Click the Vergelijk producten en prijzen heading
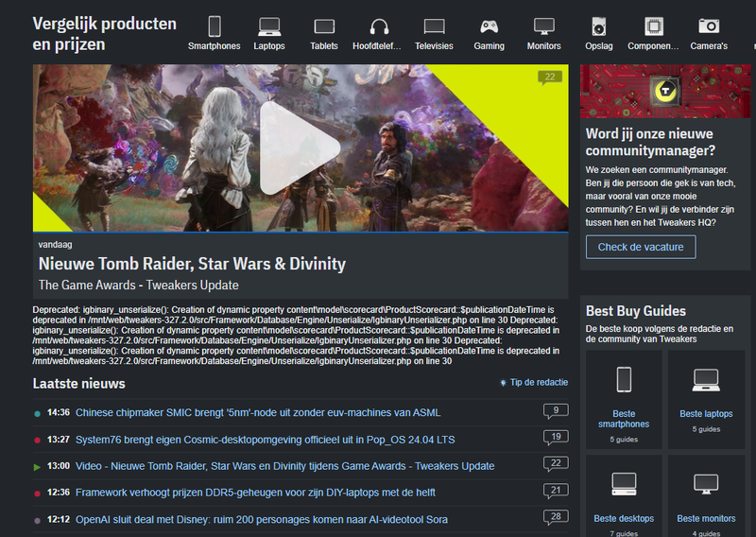Image resolution: width=756 pixels, height=537 pixels. [105, 34]
